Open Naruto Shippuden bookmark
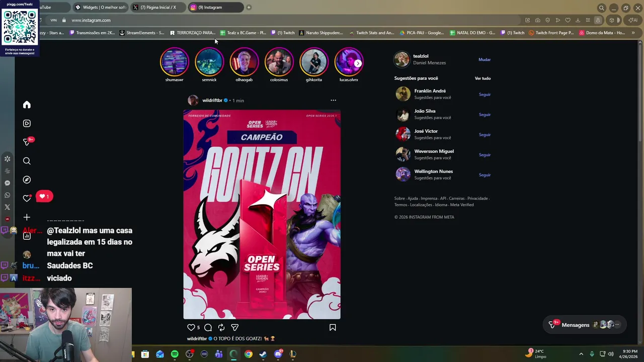This screenshot has height=362, width=644. click(321, 33)
